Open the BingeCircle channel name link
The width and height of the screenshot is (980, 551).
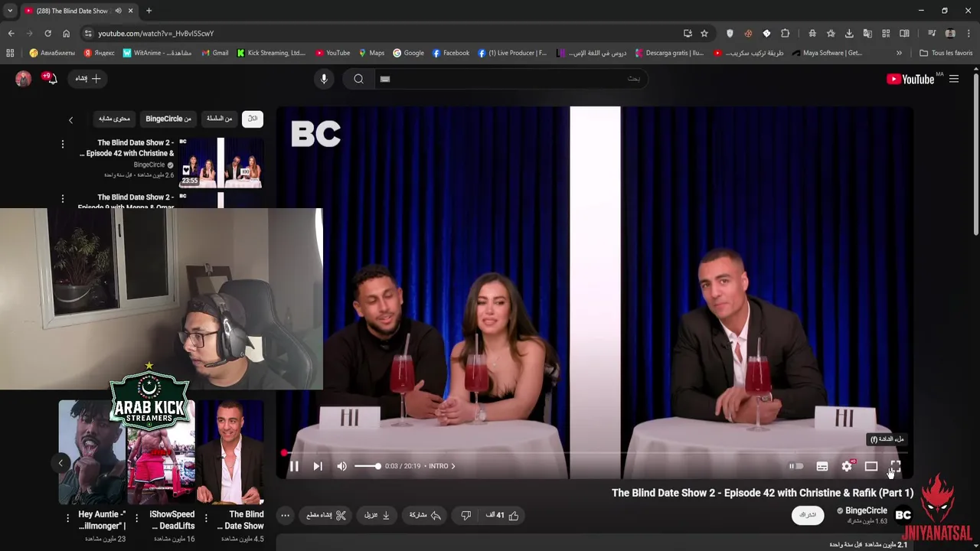pos(866,510)
